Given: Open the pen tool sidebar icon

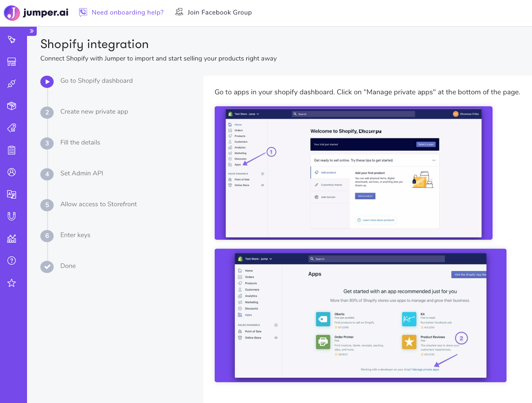Looking at the screenshot, I should 12,40.
